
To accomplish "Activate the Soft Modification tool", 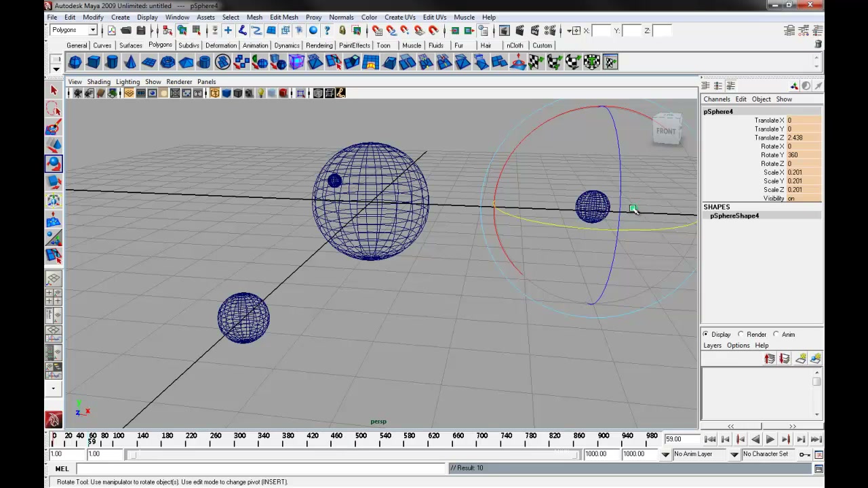I will click(x=54, y=219).
